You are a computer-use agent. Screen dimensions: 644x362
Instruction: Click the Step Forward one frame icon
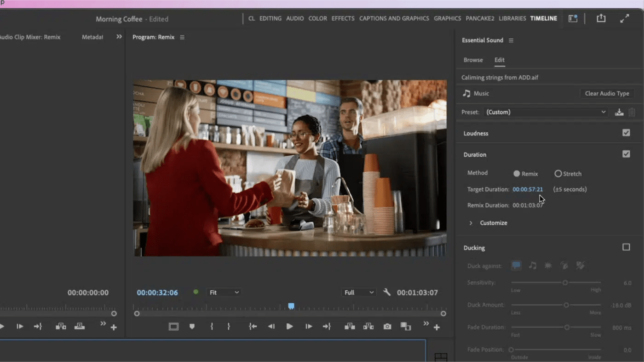pyautogui.click(x=309, y=327)
